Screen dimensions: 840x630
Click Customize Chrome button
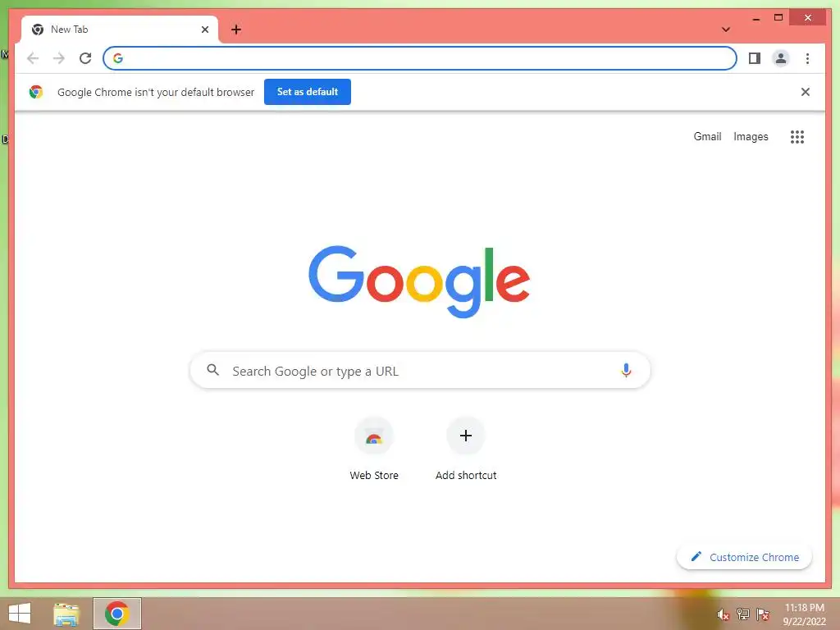click(744, 557)
